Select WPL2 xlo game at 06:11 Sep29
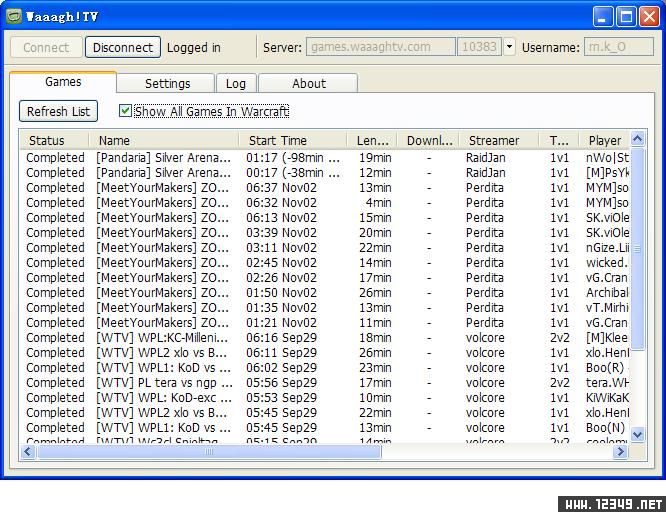Viewport: 666px width, 512px height. coord(325,353)
